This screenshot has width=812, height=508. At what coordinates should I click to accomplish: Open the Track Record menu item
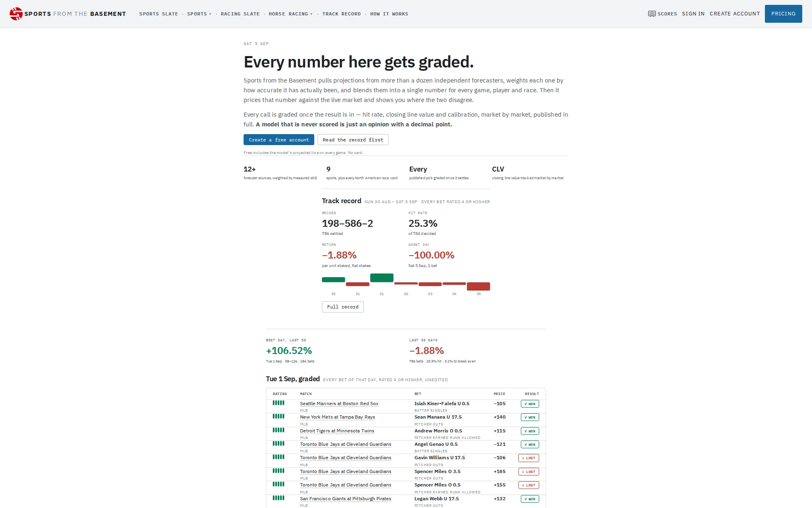click(341, 14)
